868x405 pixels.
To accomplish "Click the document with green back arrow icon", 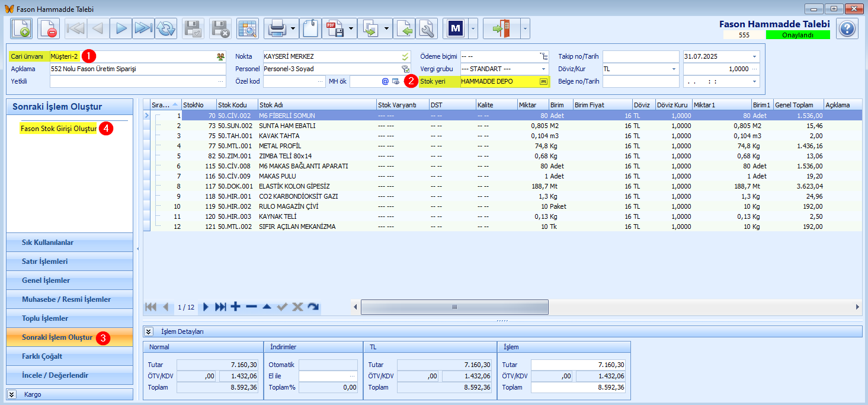I will pyautogui.click(x=404, y=28).
